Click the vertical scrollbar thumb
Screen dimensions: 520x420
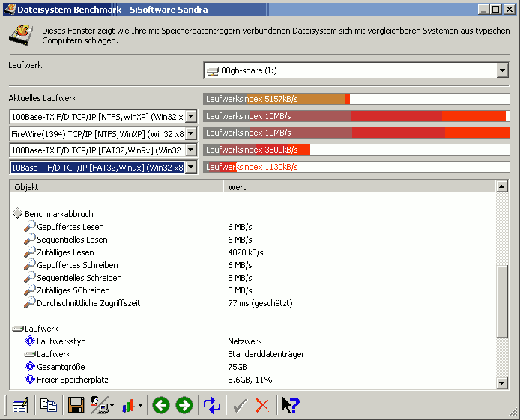tap(502, 302)
